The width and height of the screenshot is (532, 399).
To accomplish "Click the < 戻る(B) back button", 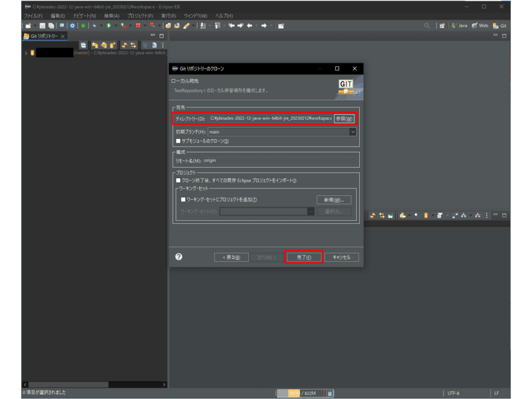I will pos(231,257).
